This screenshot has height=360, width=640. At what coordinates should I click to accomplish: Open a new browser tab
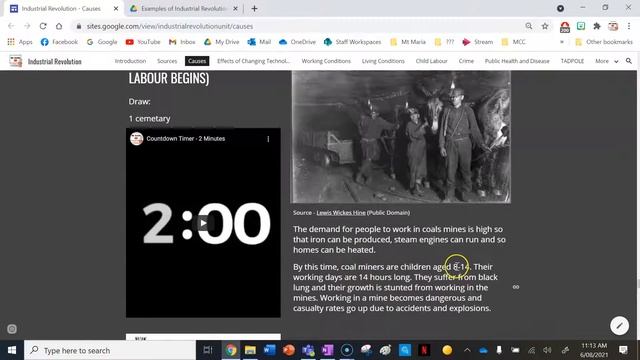click(254, 8)
